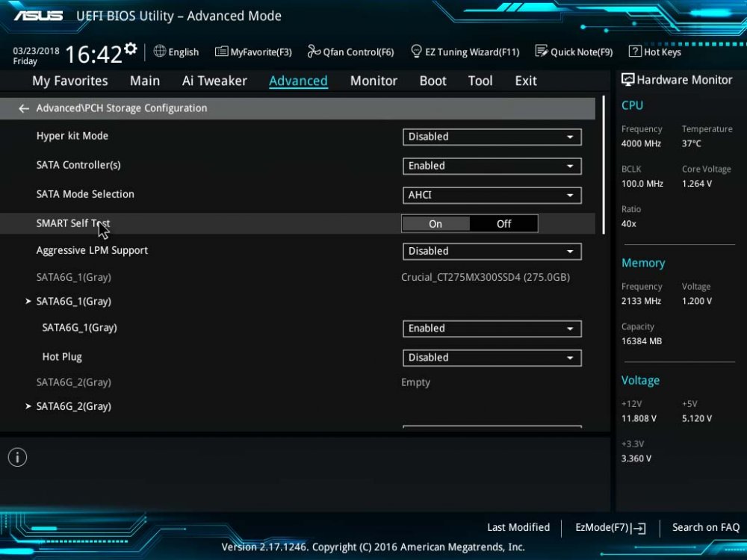Click the 03/23/2018 date
This screenshot has width=747, height=560.
click(36, 51)
